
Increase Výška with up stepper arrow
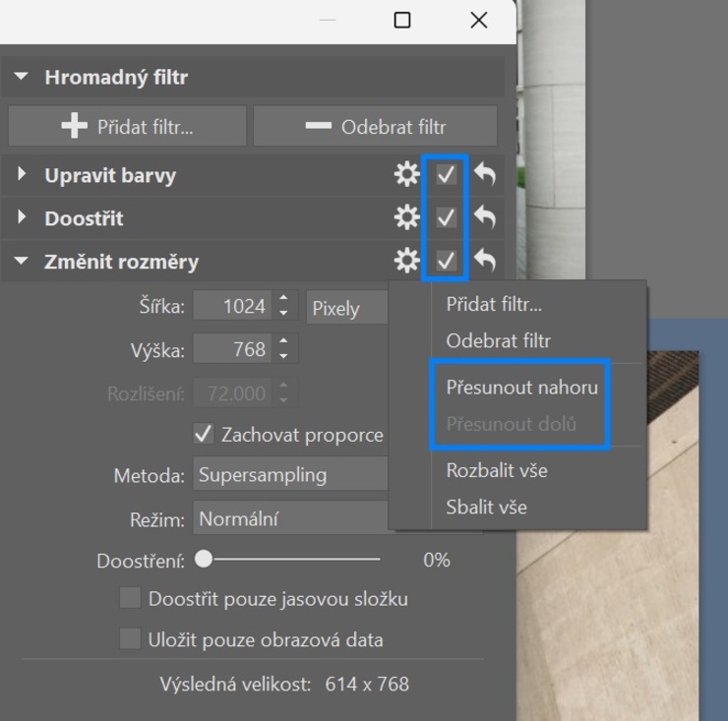283,340
